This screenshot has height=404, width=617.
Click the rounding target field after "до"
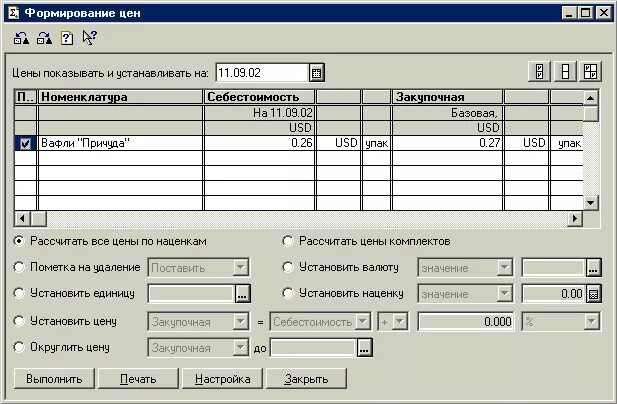click(313, 348)
